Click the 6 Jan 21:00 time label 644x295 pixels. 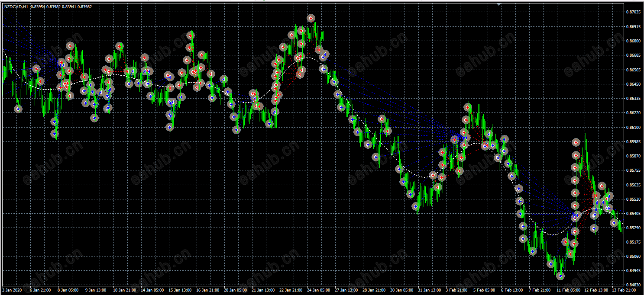tap(40, 290)
